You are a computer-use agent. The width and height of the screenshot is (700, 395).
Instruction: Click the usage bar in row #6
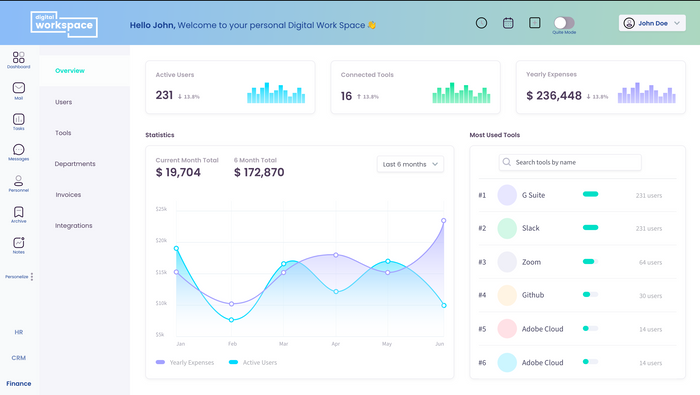[x=590, y=362]
